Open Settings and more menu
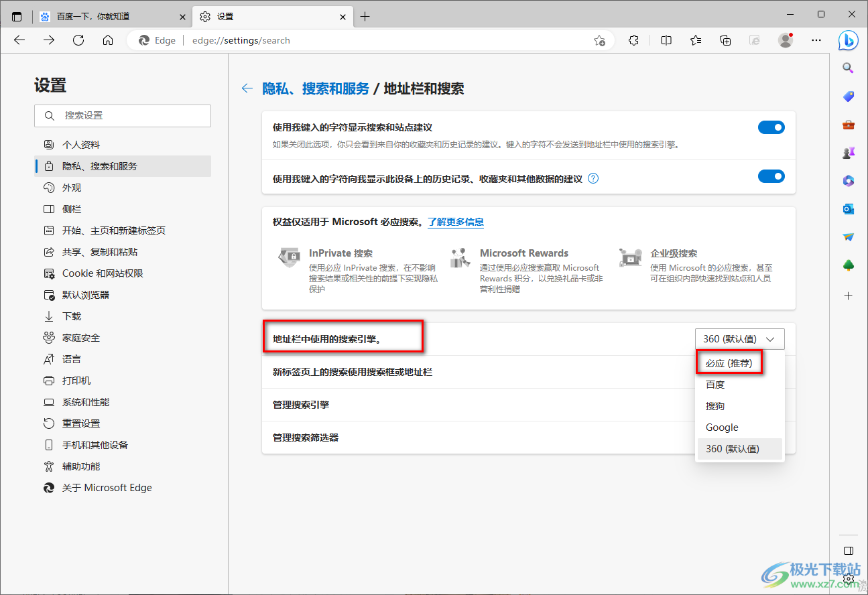The image size is (868, 595). click(816, 40)
